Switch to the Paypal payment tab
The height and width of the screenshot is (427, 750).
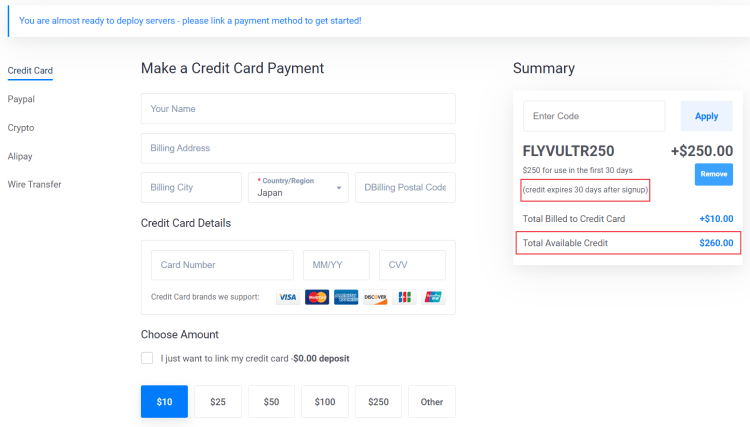pos(21,99)
